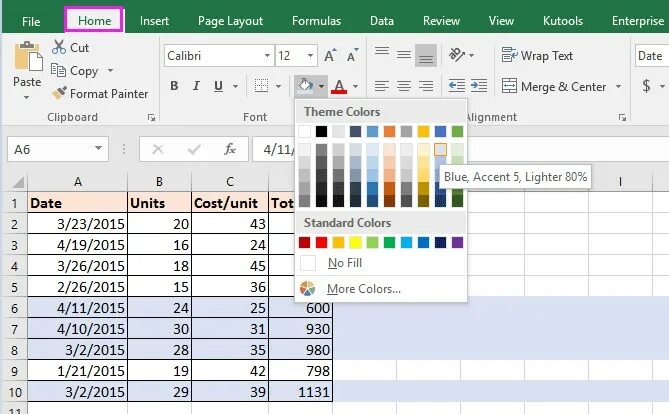Click Decrease Indent icon
The width and height of the screenshot is (669, 414).
tap(457, 86)
